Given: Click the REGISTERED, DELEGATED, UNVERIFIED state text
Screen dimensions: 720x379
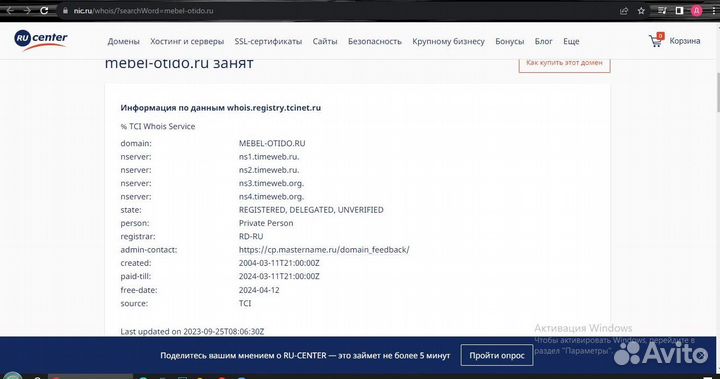Looking at the screenshot, I should click(311, 210).
